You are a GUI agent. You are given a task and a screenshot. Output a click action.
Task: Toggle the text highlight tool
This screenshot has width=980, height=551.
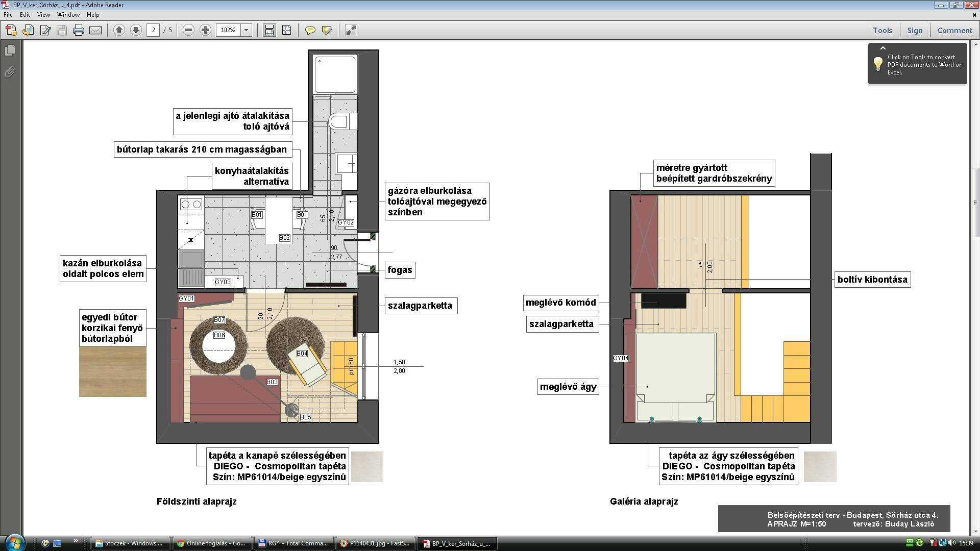(327, 30)
